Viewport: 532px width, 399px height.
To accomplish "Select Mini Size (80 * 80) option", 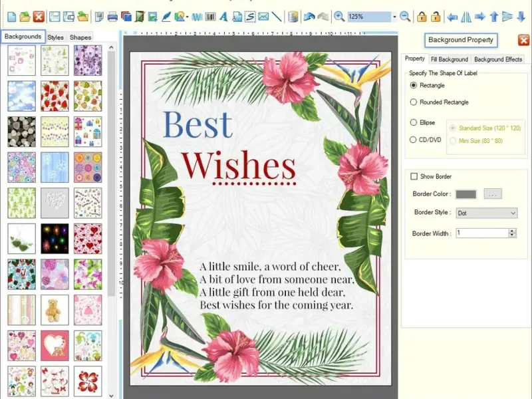I will tap(453, 140).
